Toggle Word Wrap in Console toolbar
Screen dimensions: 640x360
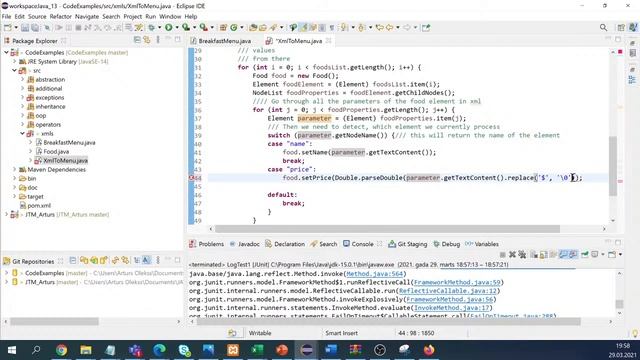pos(553,255)
